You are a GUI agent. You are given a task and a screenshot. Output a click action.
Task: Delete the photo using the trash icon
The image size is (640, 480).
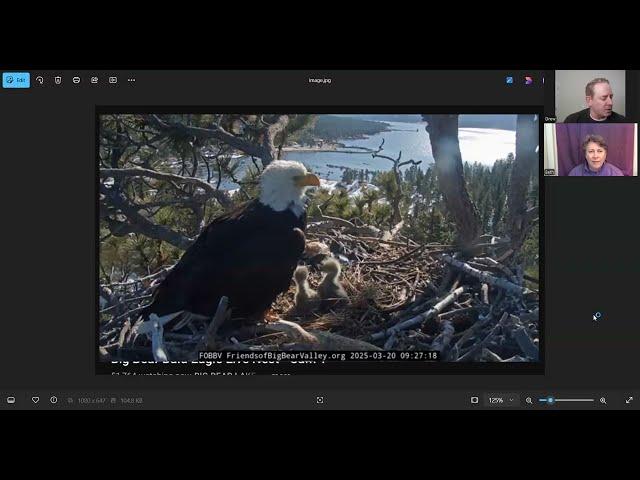(x=58, y=80)
